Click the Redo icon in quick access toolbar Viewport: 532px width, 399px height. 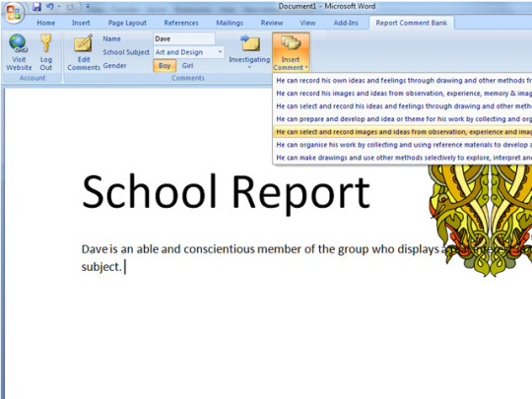[x=70, y=7]
